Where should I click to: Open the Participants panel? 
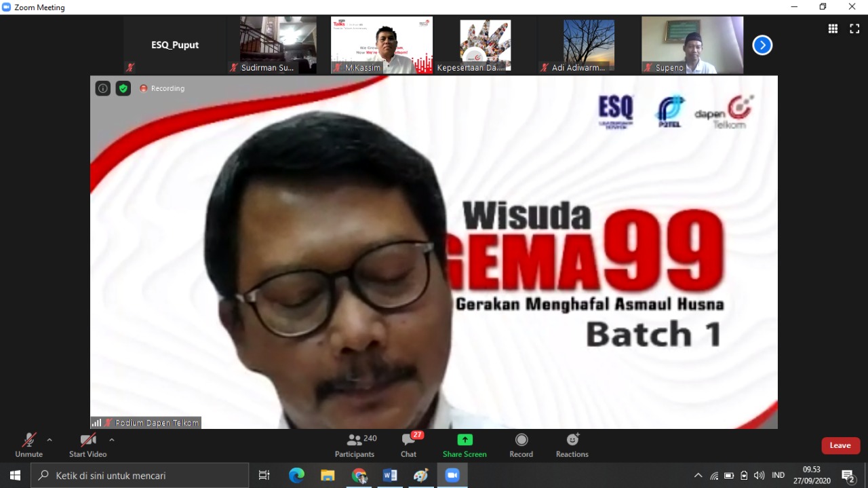click(354, 445)
